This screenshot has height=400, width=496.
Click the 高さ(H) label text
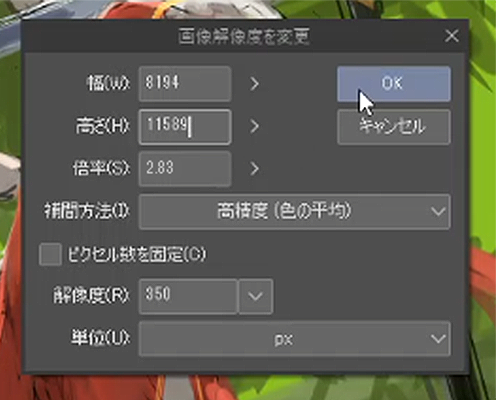[x=103, y=126]
